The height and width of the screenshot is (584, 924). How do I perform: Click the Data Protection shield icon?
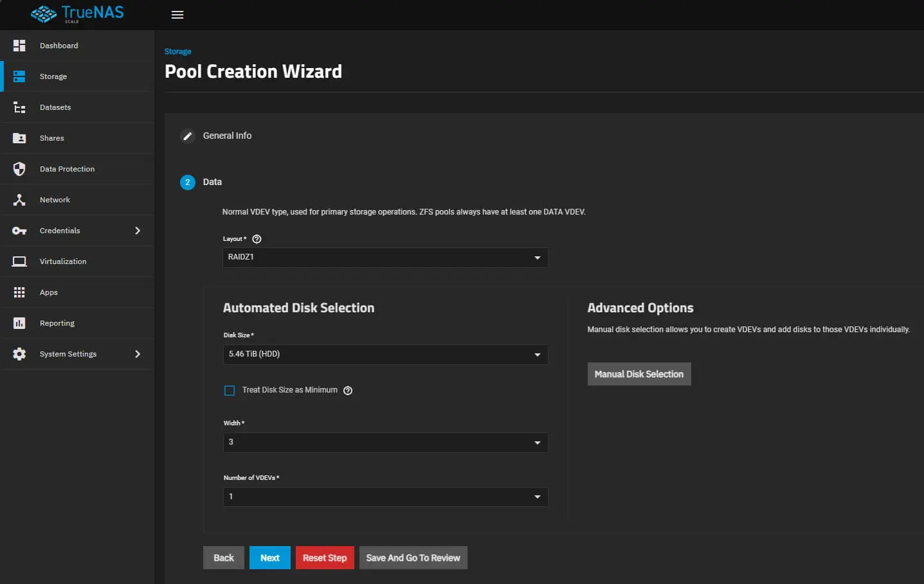point(19,169)
